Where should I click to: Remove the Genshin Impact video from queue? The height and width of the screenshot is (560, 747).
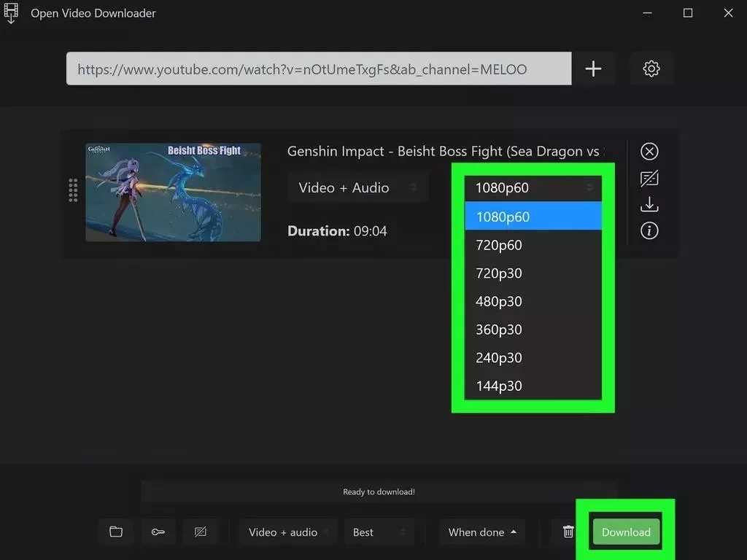coord(649,151)
